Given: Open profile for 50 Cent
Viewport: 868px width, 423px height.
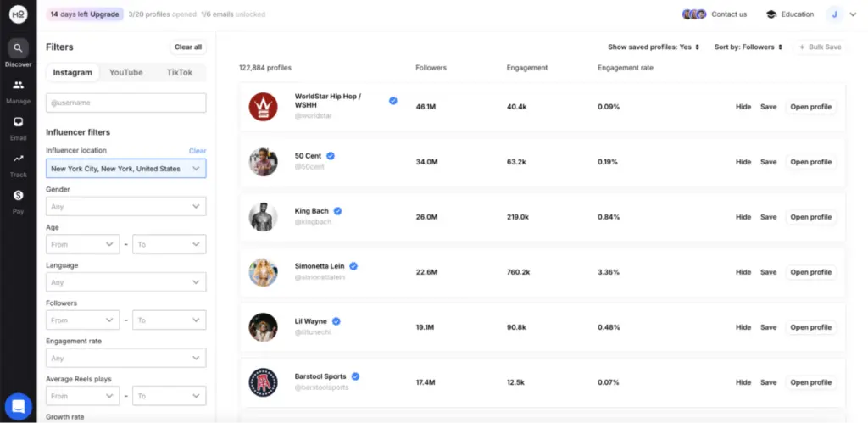Looking at the screenshot, I should [810, 162].
